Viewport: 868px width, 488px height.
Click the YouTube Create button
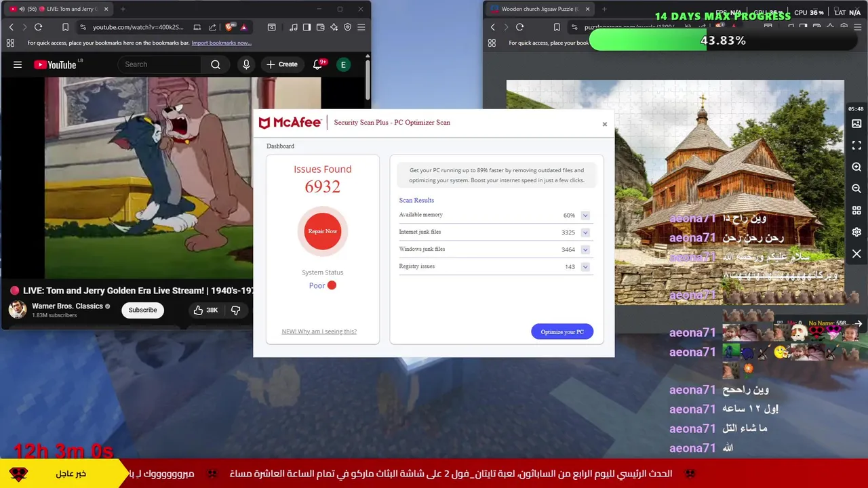click(x=282, y=64)
